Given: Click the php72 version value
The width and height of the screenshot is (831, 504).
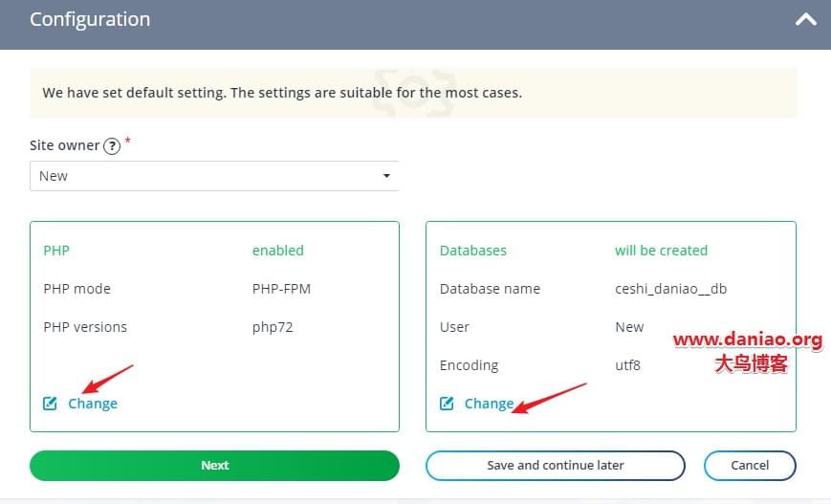Looking at the screenshot, I should click(273, 327).
